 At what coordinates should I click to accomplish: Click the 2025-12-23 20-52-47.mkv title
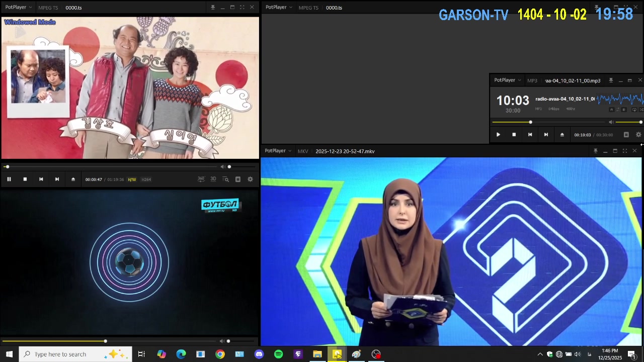345,151
